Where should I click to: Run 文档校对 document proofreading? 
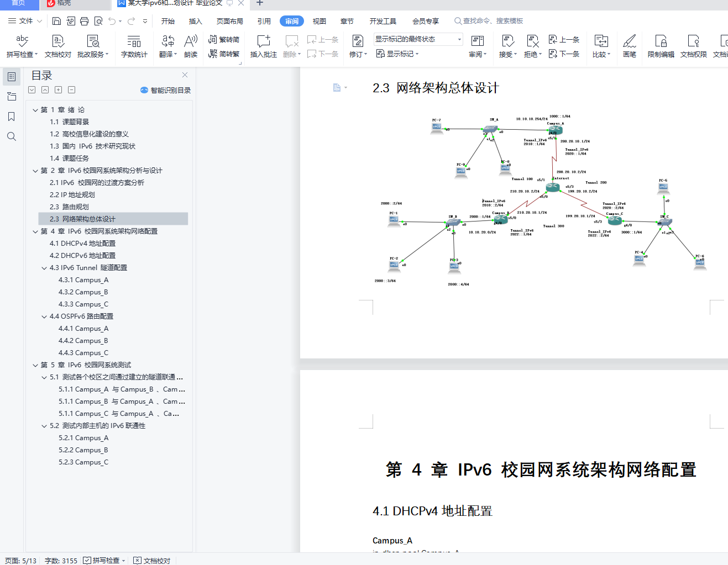point(58,46)
